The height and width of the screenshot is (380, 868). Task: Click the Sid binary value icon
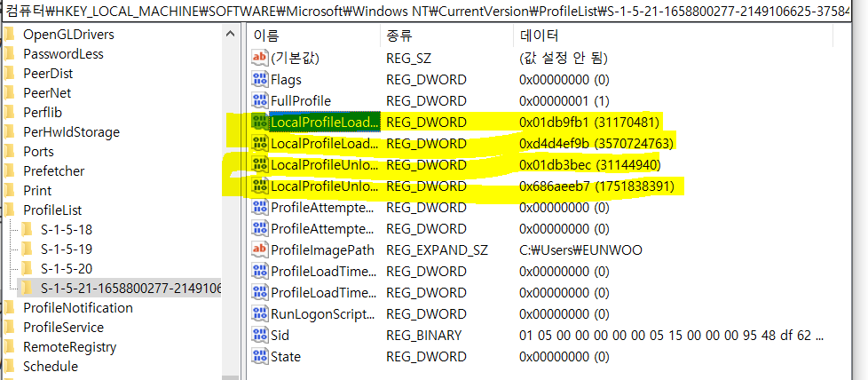(x=260, y=335)
